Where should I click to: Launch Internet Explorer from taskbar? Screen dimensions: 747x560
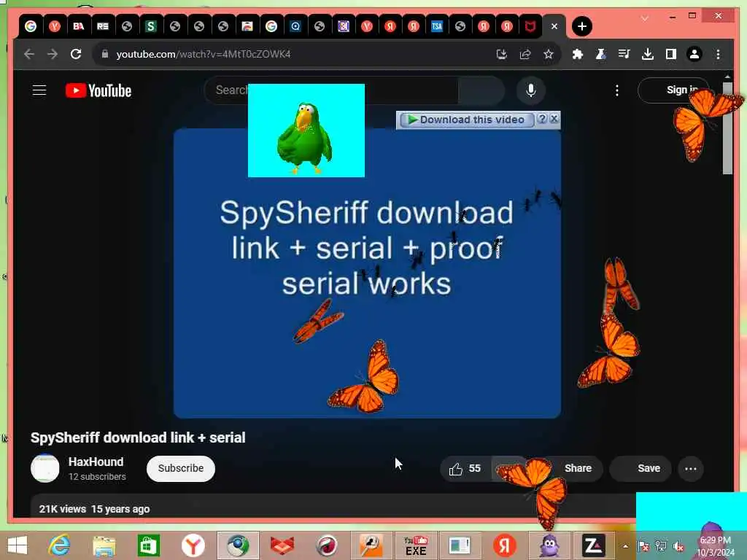point(59,545)
